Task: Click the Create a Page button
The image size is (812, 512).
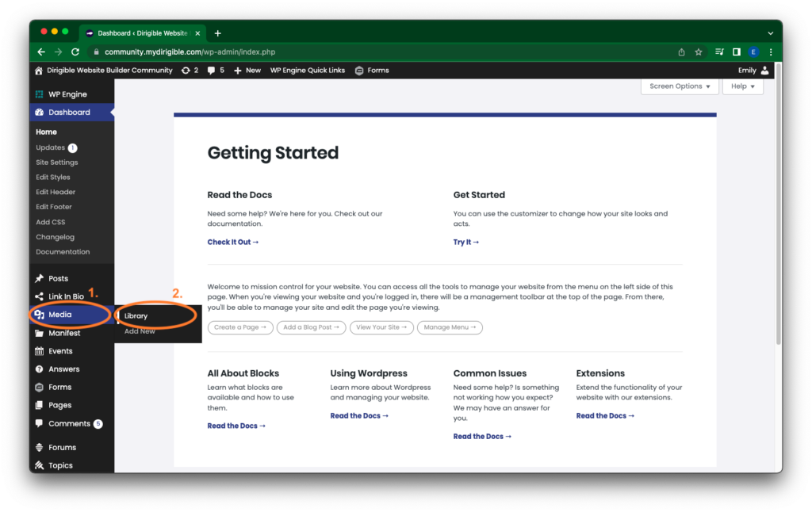Action: [x=239, y=327]
